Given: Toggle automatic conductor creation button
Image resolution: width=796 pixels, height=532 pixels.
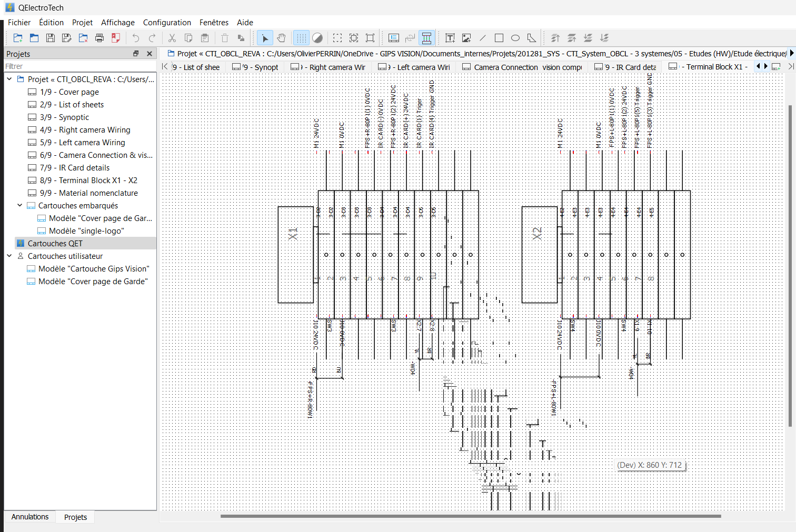Looking at the screenshot, I should coord(426,38).
